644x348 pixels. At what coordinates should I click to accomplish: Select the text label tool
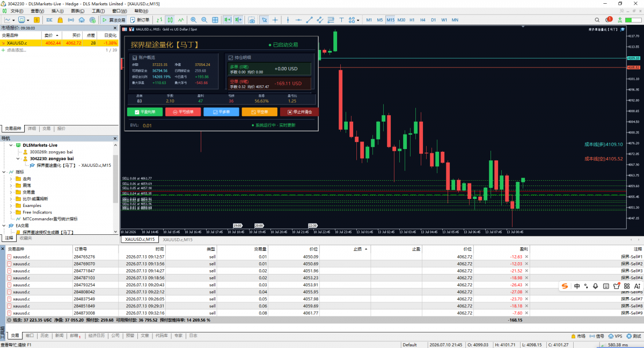[341, 20]
